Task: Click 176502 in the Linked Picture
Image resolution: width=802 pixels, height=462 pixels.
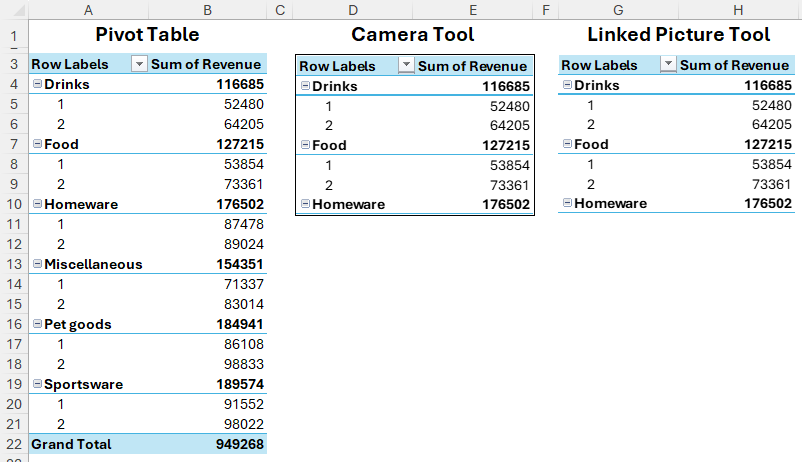Action: pyautogui.click(x=768, y=203)
